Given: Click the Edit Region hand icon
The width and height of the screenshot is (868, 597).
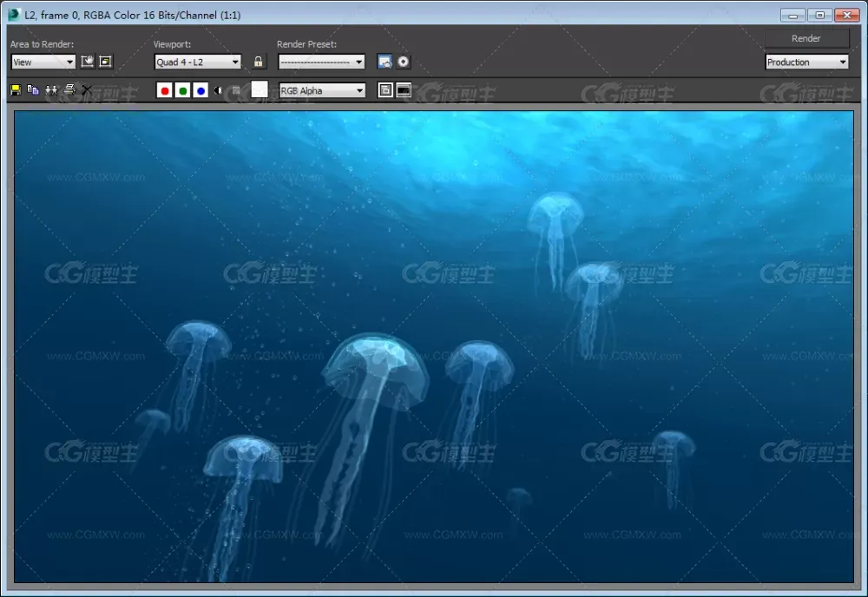Looking at the screenshot, I should point(87,62).
